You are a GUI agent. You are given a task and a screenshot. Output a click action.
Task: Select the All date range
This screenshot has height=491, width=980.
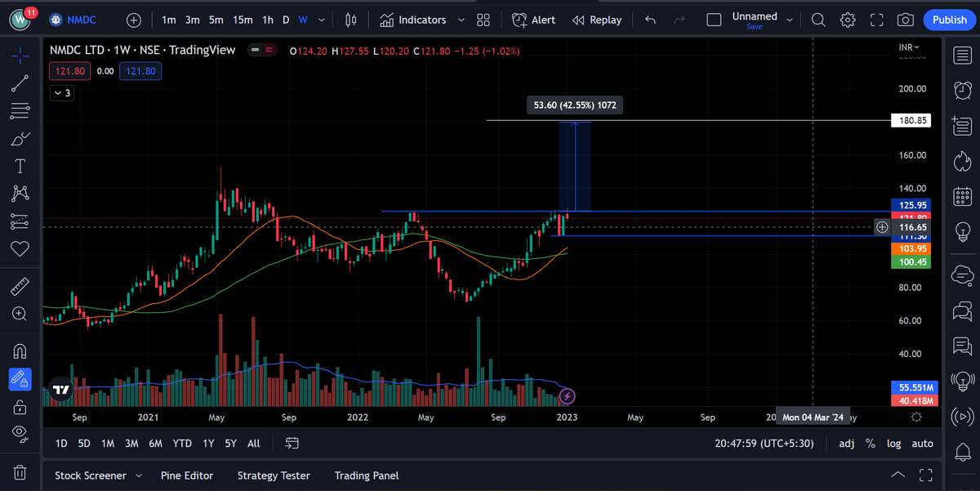pos(253,443)
